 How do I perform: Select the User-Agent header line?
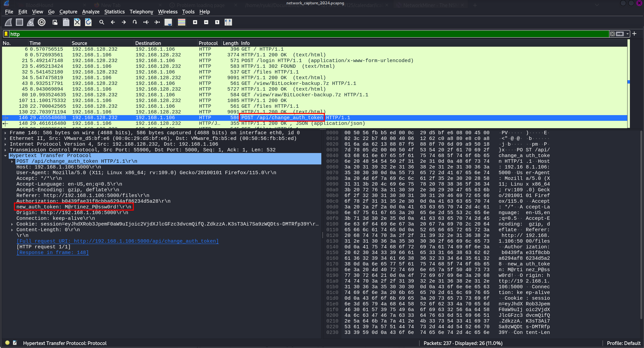click(x=146, y=173)
